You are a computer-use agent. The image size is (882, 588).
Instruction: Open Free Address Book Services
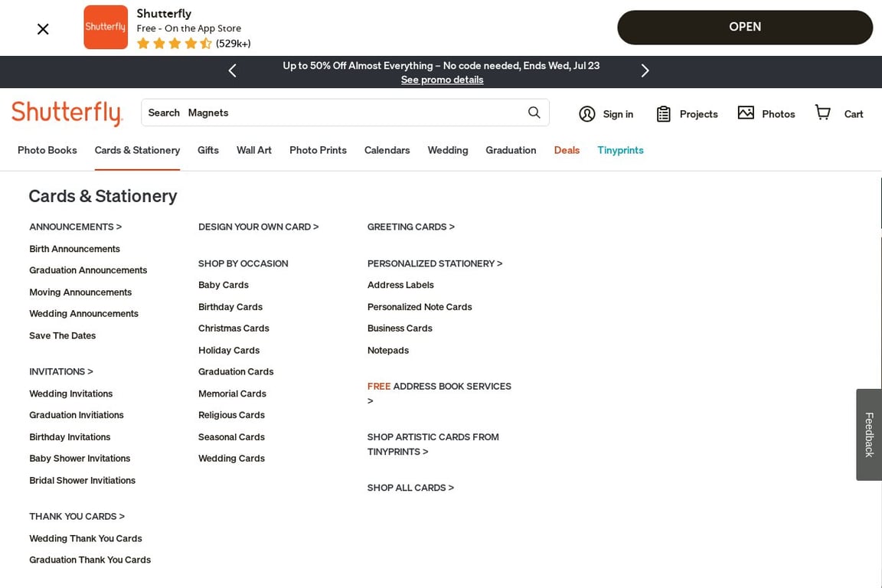(x=439, y=394)
